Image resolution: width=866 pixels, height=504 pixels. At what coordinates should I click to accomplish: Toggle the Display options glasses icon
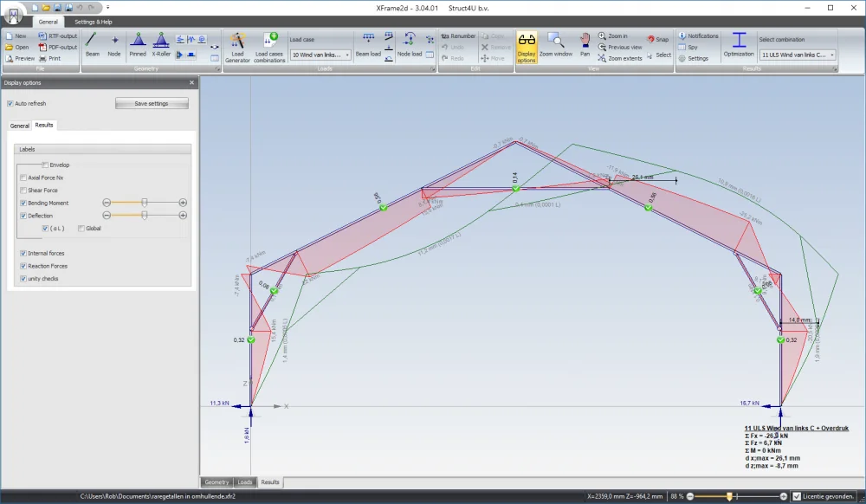click(527, 48)
